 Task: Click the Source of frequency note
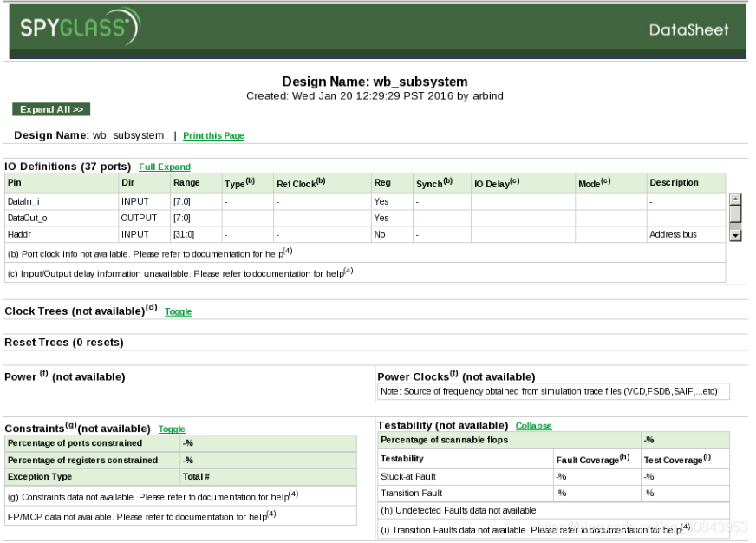point(553,391)
